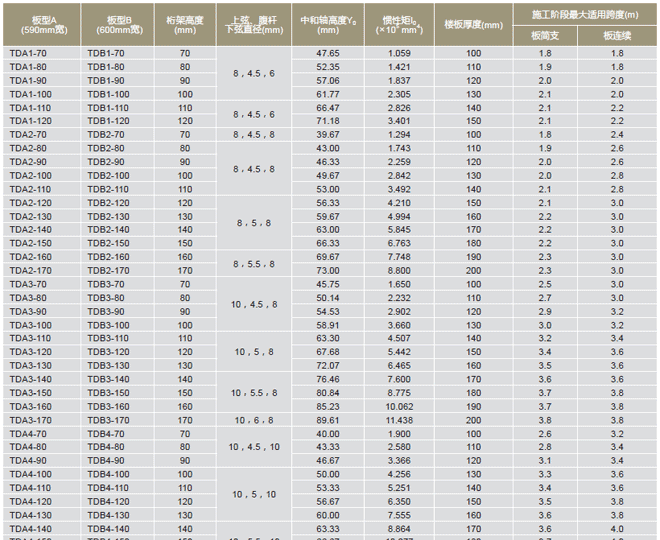Click the 89.61 neutral axis value
The height and width of the screenshot is (540, 660).
click(328, 420)
